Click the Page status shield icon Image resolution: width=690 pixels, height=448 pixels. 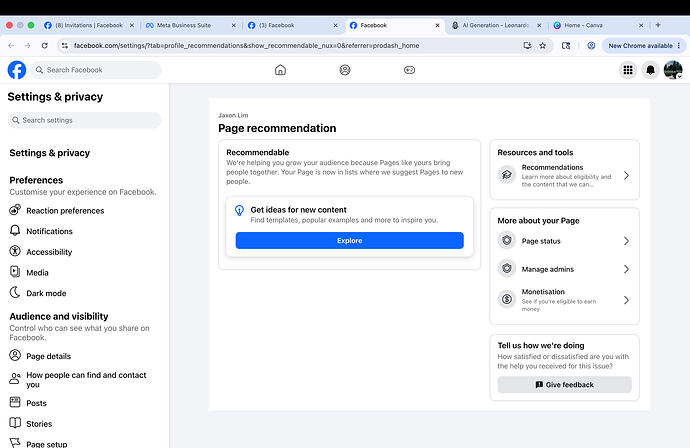click(507, 241)
